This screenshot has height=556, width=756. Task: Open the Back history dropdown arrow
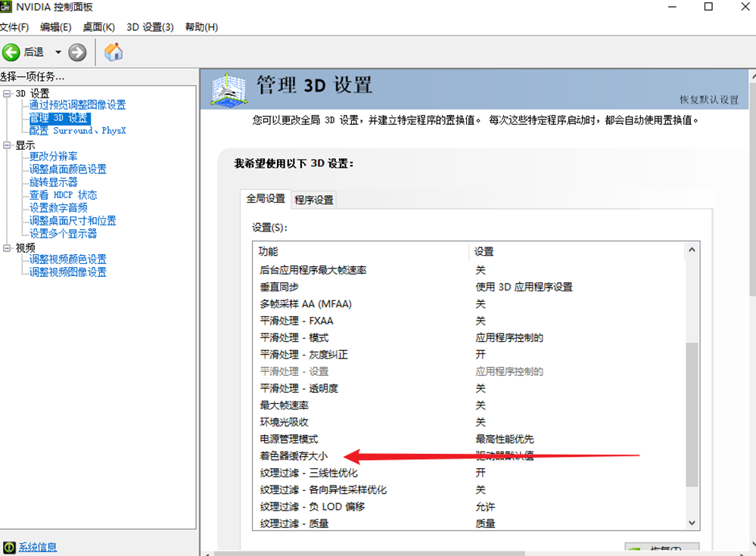[58, 52]
